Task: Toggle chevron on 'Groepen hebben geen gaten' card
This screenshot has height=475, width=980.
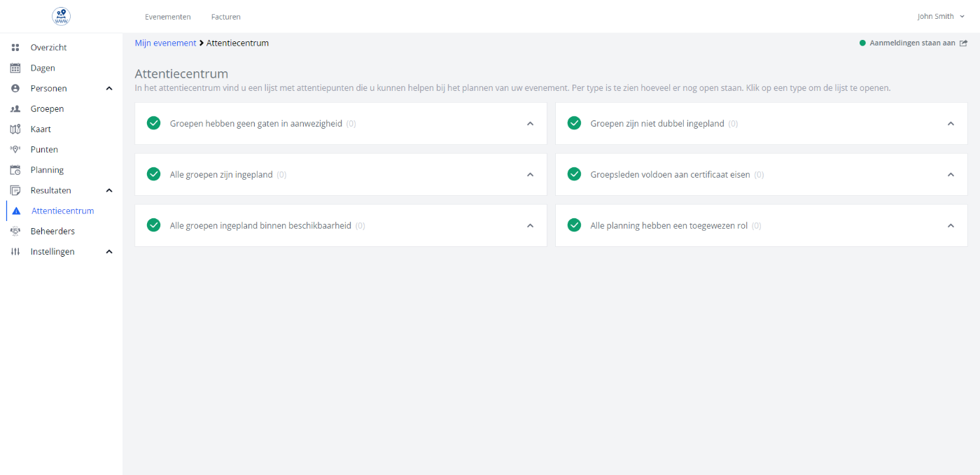Action: point(530,124)
